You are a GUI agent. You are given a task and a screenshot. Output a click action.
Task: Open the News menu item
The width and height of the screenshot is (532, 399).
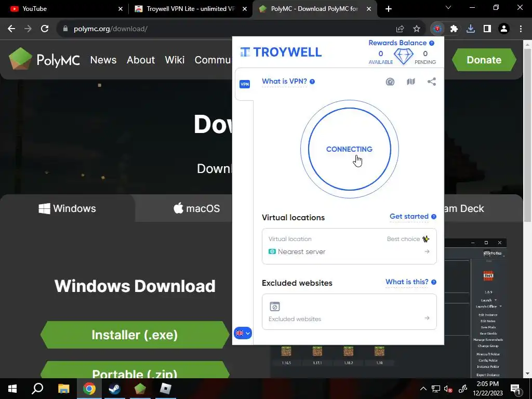(x=103, y=60)
